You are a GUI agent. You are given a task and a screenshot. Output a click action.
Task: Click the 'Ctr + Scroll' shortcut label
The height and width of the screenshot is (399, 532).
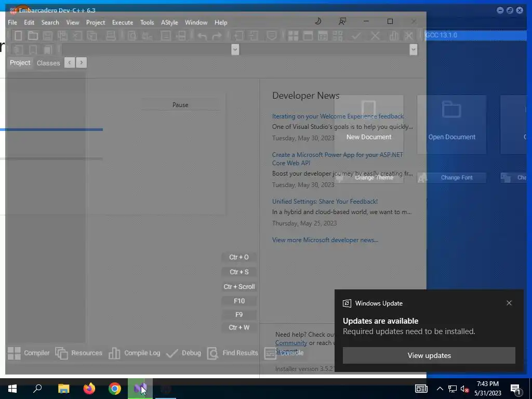coord(239,286)
